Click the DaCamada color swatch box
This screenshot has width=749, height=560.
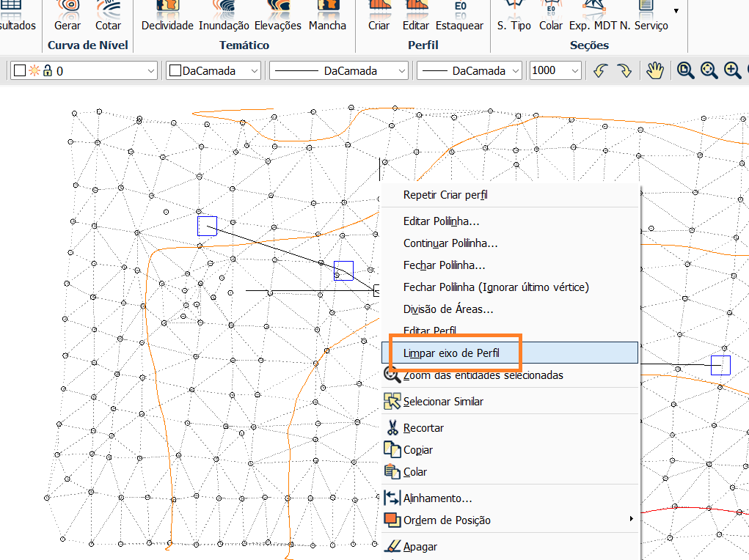click(x=175, y=70)
